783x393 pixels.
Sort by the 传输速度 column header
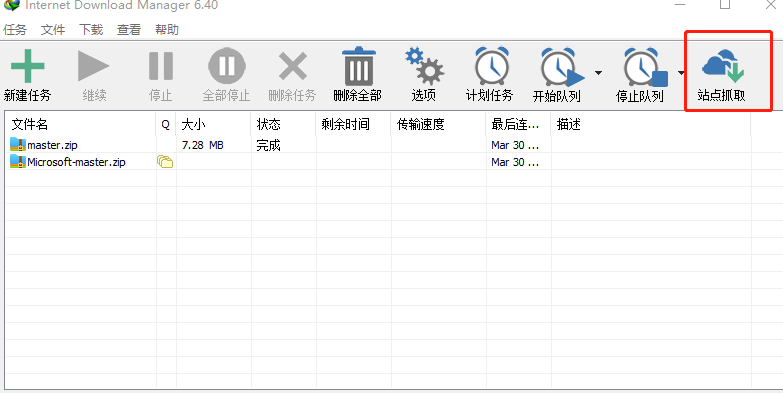438,124
